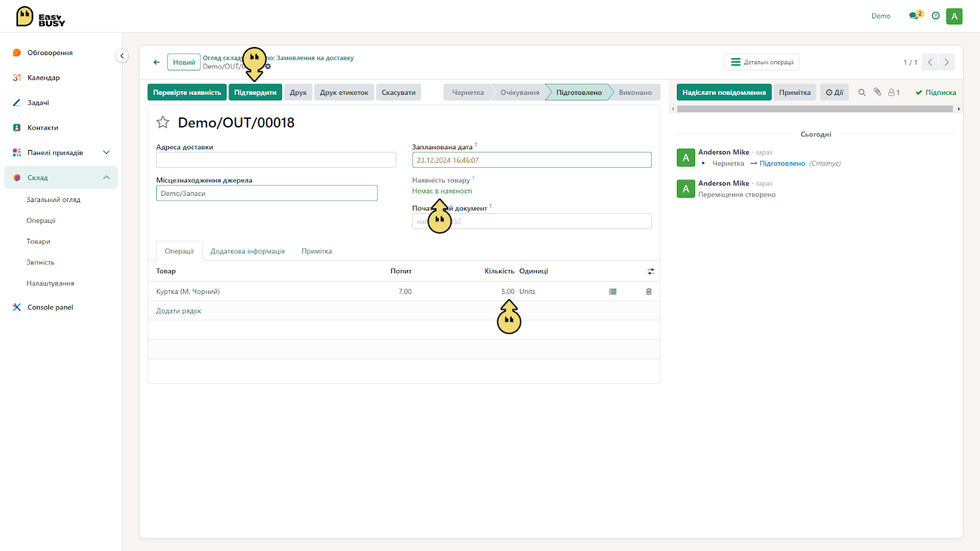This screenshot has width=980, height=551.
Task: Delete the Куртка line with trash icon
Action: point(649,291)
